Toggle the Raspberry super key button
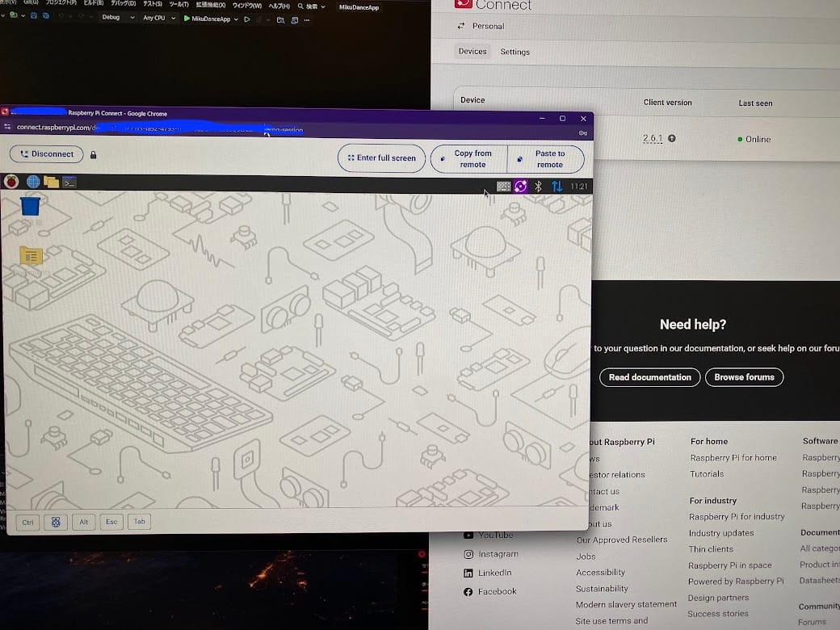840x630 pixels. point(56,522)
